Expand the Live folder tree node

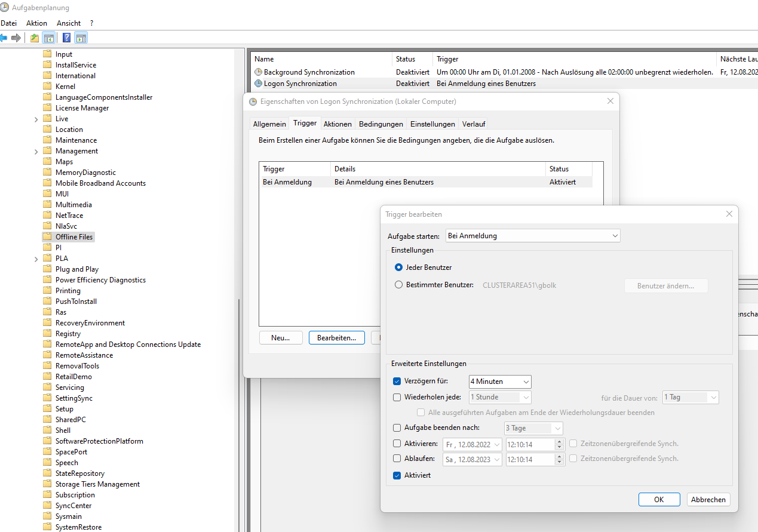pos(36,119)
